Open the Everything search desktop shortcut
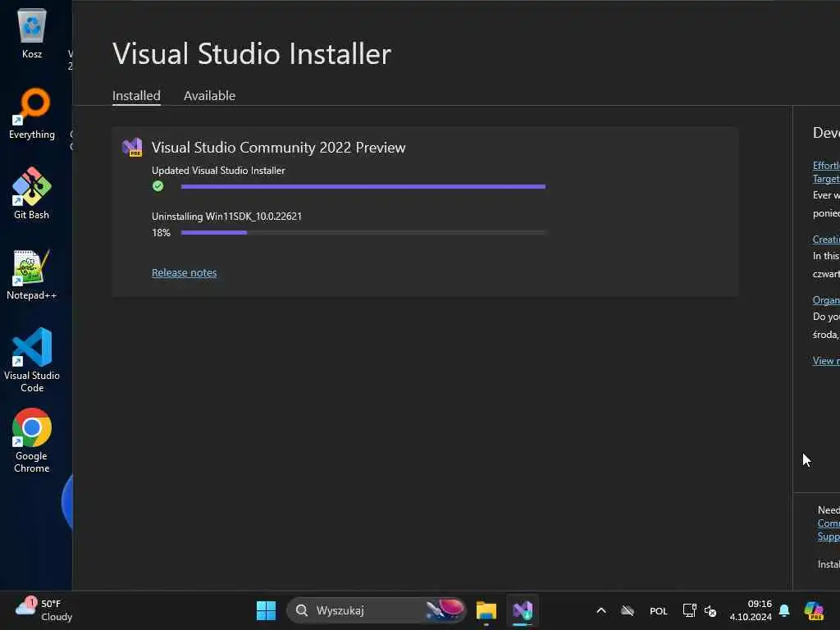Screen dimensions: 840x630 tap(32, 113)
